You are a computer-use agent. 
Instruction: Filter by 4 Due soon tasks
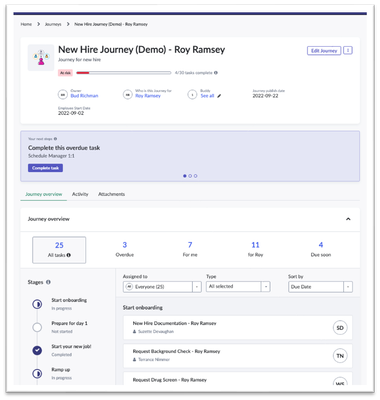[x=321, y=249]
